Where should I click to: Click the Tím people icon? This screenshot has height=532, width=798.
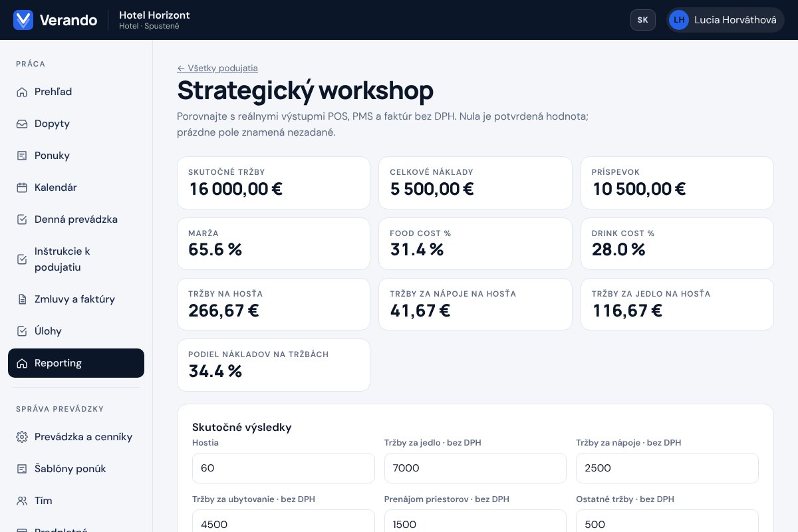pyautogui.click(x=22, y=501)
